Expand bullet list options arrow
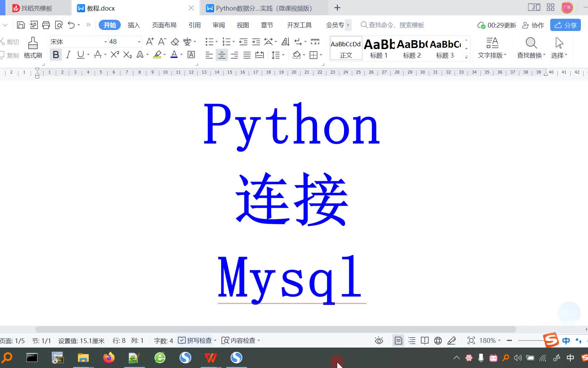The width and height of the screenshot is (588, 368). 216,42
